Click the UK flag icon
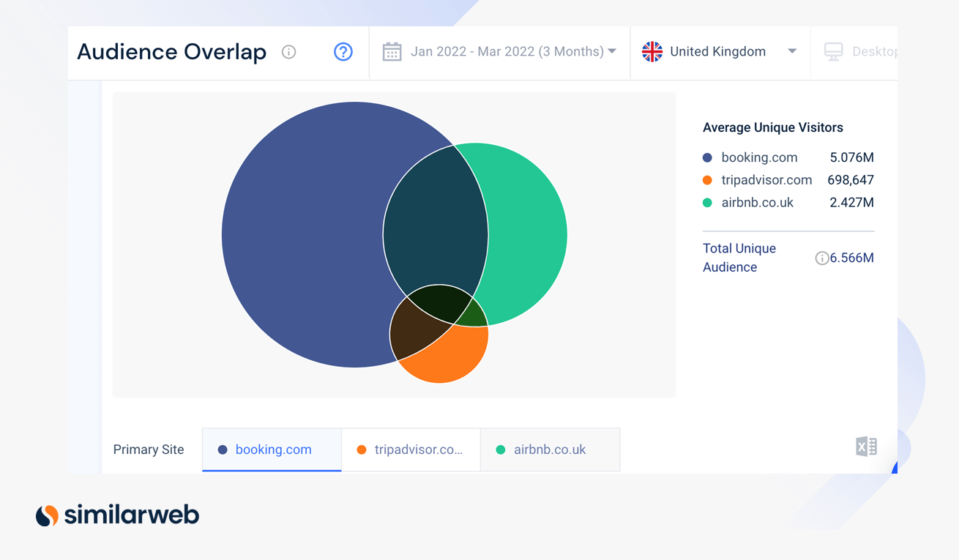Screen dimensions: 959x560 click(652, 52)
